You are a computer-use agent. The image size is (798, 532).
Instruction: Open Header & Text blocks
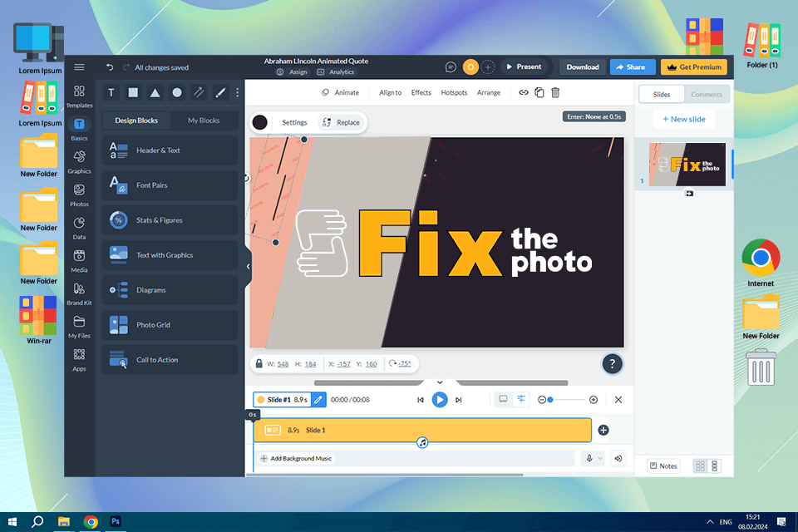point(170,150)
